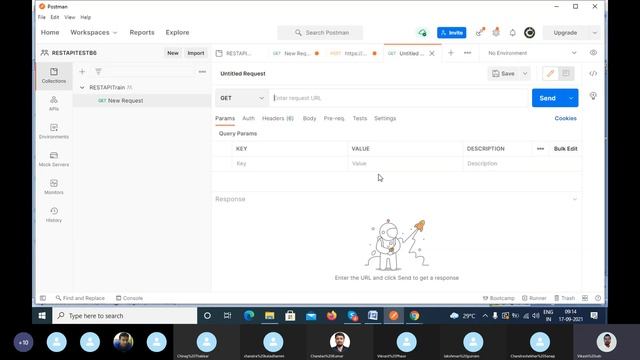
Task: Click the Windows Start button
Action: tap(42, 316)
